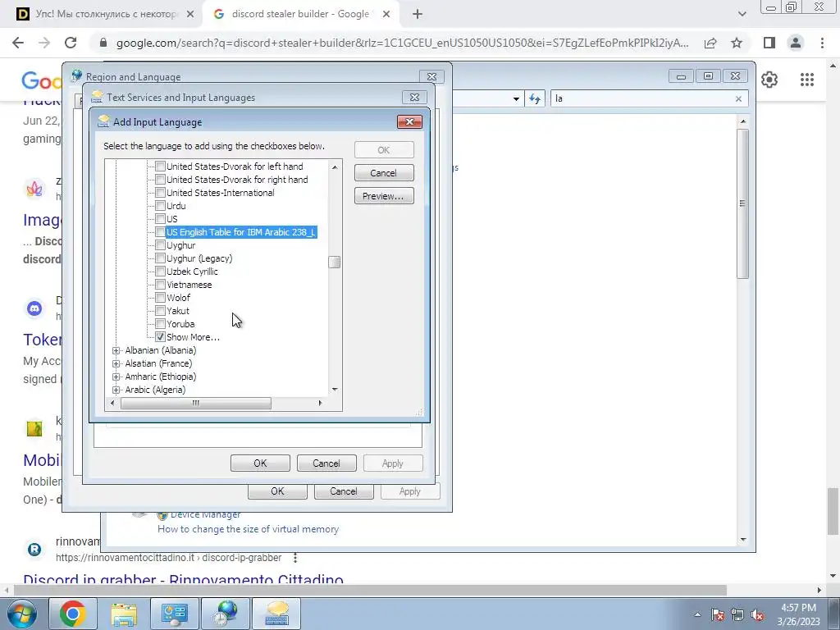Toggle the Chrome side panel
Viewport: 840px width, 630px height.
click(x=769, y=43)
